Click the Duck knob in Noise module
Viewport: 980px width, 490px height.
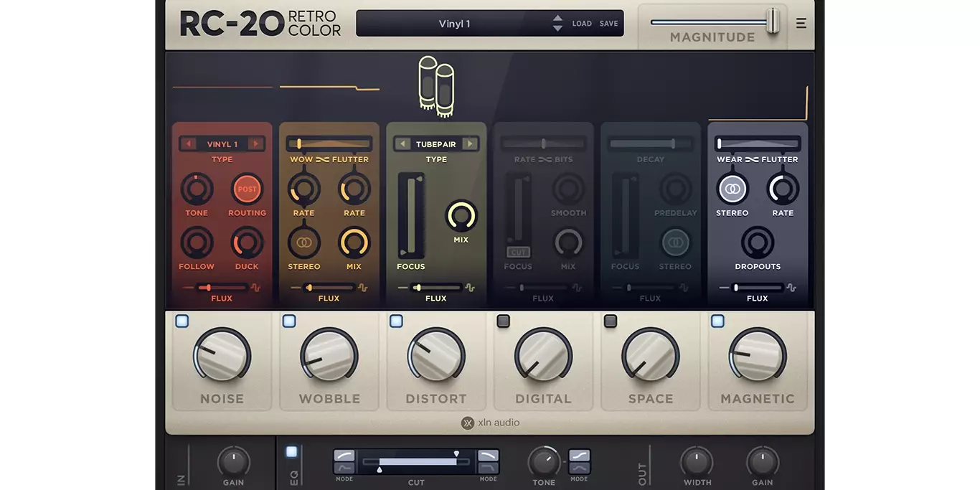click(247, 243)
